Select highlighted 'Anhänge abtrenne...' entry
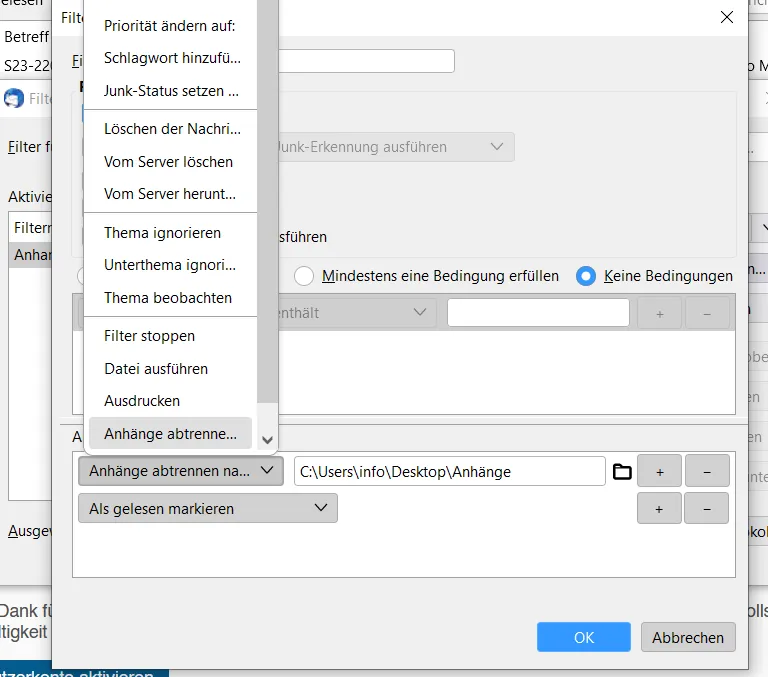768x677 pixels. click(x=170, y=434)
